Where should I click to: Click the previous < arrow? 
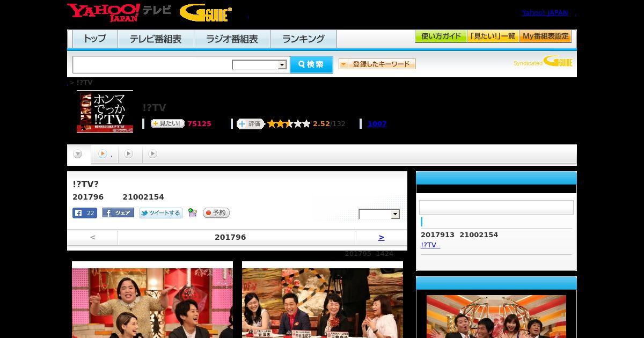pos(92,237)
